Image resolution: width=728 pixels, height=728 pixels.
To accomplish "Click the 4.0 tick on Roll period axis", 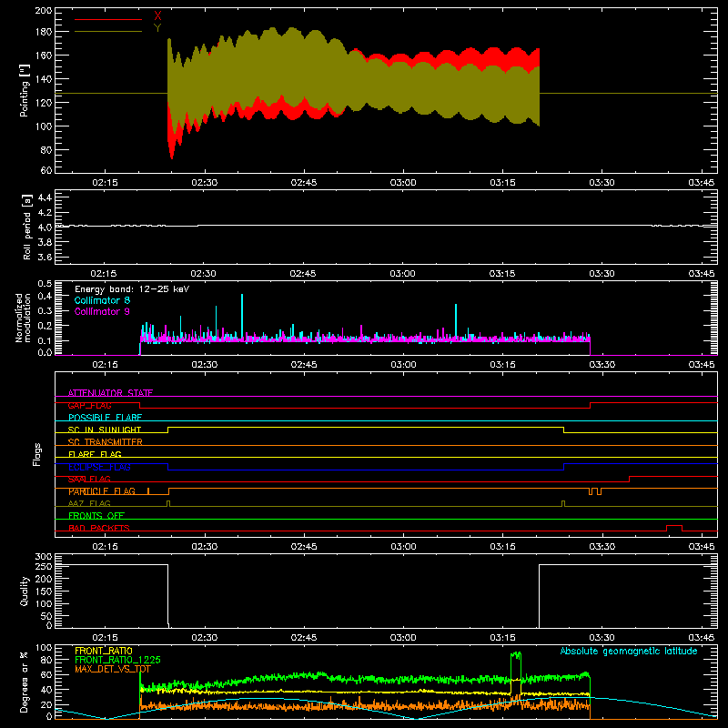I will click(45, 227).
